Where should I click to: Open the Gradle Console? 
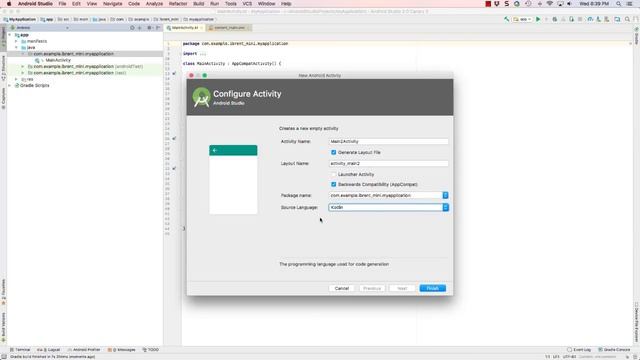point(614,350)
